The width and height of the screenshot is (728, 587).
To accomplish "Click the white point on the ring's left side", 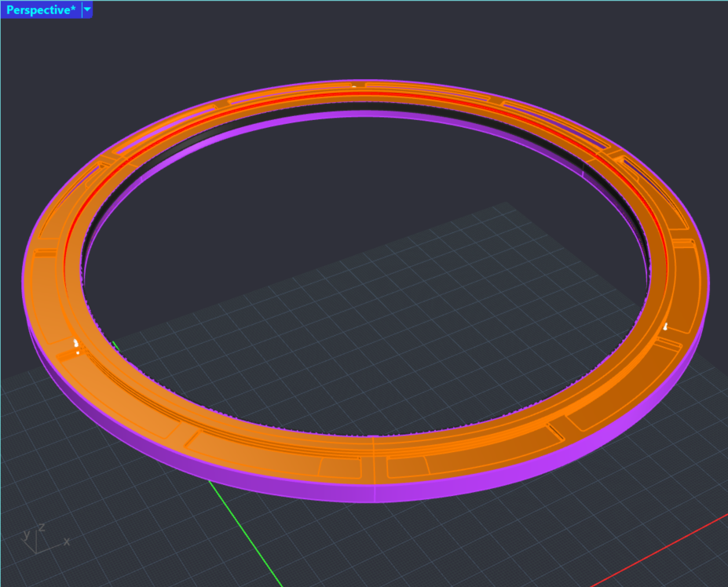I will tap(75, 343).
